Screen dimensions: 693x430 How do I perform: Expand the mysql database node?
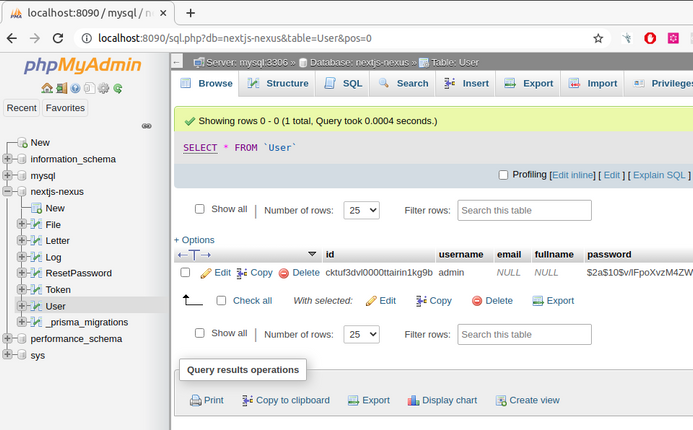click(7, 175)
